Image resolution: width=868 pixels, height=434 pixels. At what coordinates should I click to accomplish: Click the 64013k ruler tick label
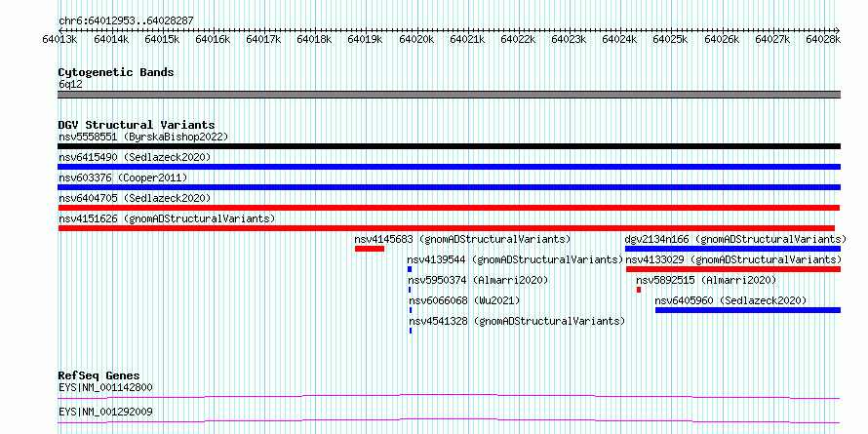59,39
